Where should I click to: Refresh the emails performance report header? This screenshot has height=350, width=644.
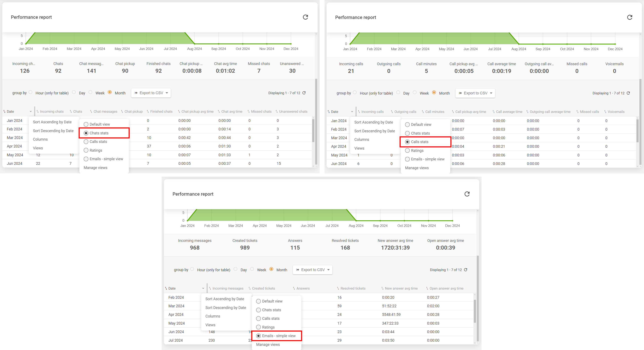(467, 194)
